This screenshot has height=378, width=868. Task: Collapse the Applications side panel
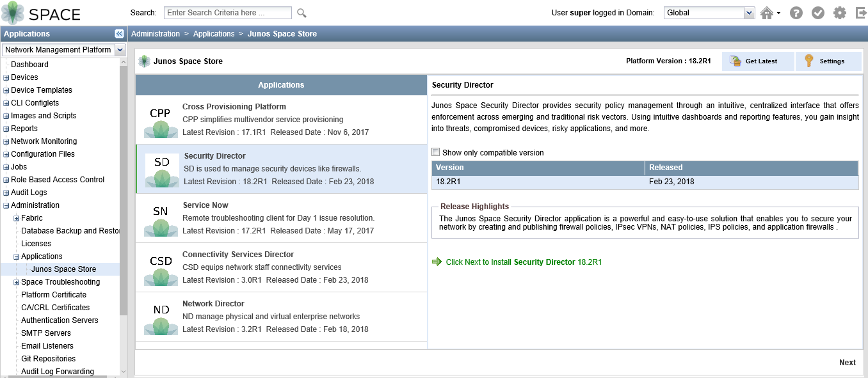(x=119, y=34)
